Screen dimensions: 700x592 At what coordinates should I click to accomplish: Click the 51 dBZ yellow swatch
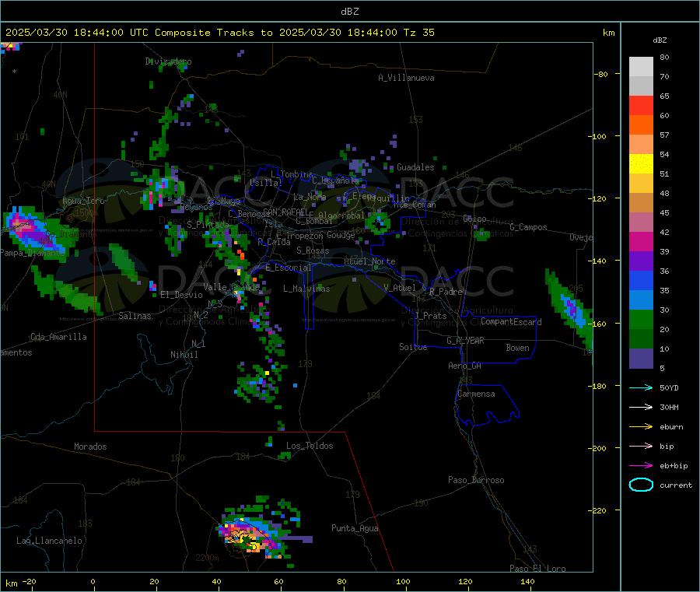(x=641, y=164)
